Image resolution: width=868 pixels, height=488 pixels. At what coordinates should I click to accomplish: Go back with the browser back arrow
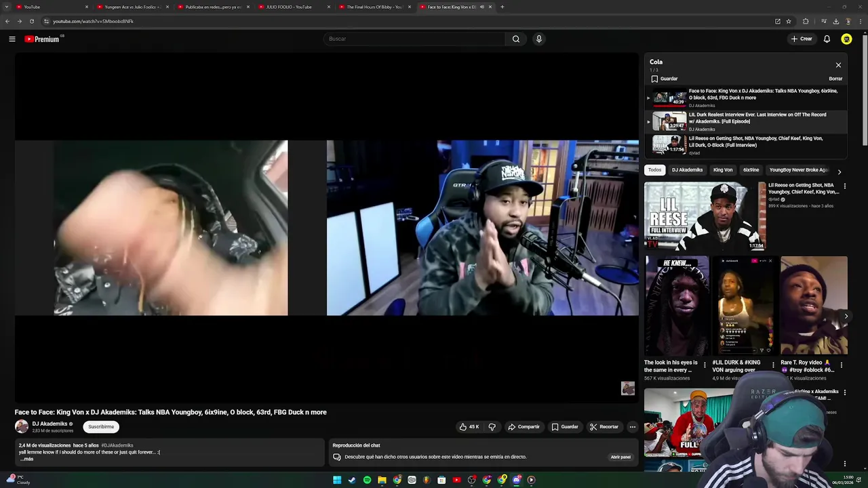(x=7, y=21)
